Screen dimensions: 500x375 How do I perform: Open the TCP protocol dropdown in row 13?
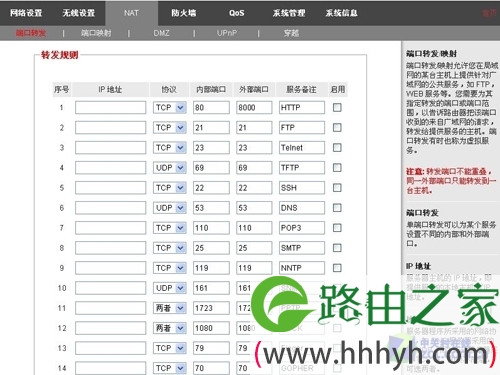point(170,348)
